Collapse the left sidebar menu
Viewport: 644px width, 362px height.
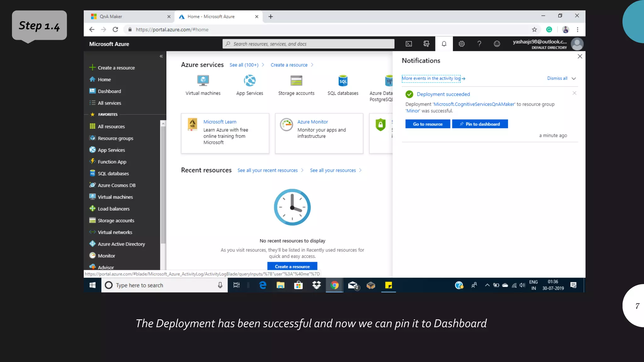click(x=161, y=56)
